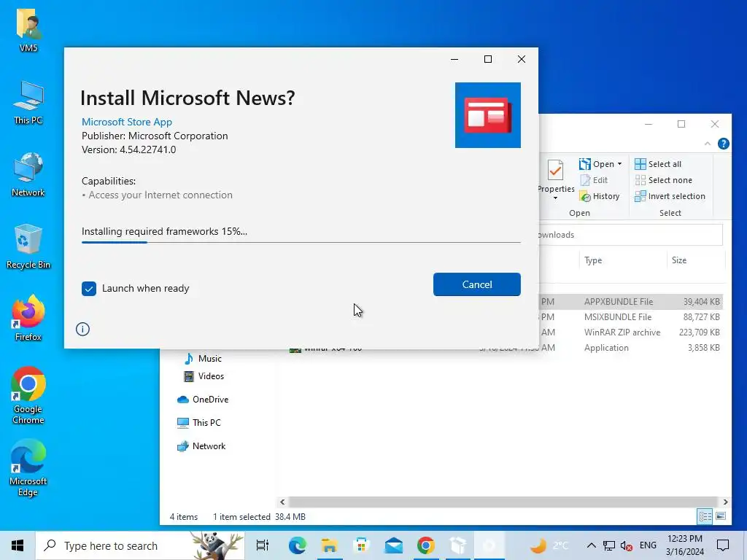Open This PC in Explorer navigation pane
The width and height of the screenshot is (747, 560).
pos(199,423)
